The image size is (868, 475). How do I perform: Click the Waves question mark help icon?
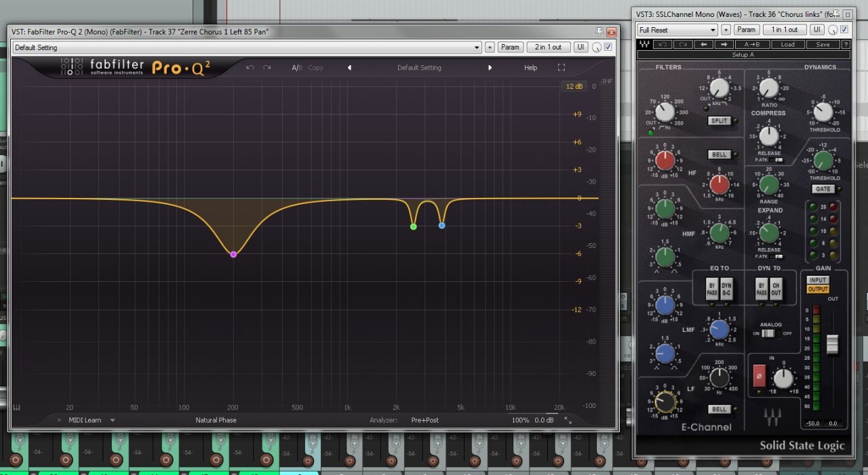coord(846,45)
